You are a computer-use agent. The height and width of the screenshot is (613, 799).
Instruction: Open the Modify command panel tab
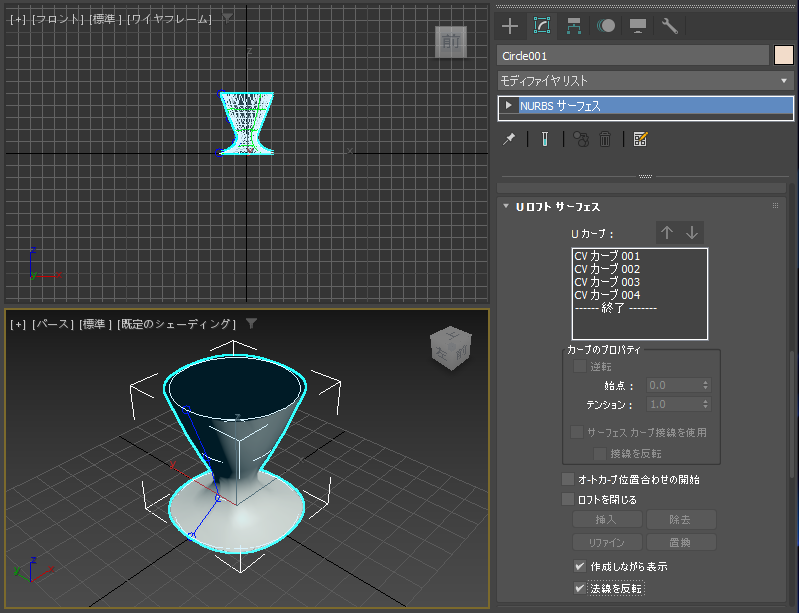pyautogui.click(x=541, y=26)
